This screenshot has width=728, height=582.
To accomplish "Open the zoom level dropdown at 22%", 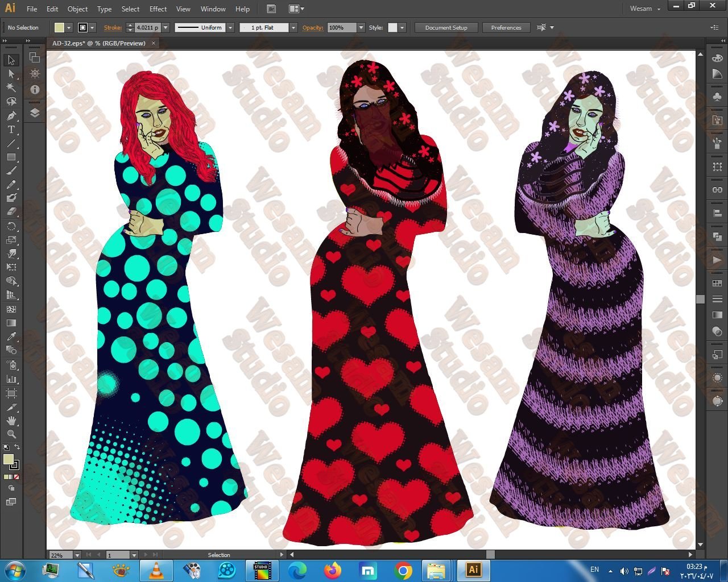I will point(77,555).
